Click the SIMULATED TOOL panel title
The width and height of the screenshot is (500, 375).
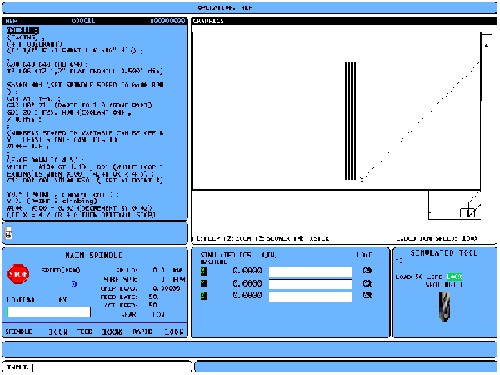tap(444, 253)
